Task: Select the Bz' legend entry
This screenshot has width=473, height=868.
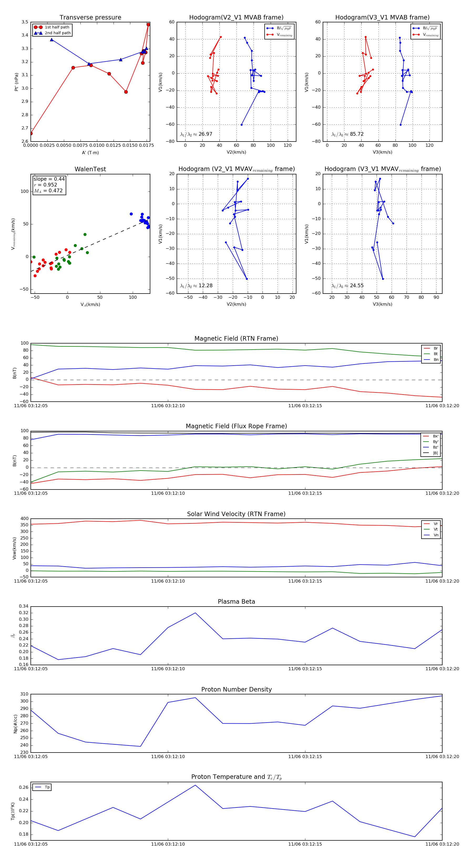Action: coord(431,447)
